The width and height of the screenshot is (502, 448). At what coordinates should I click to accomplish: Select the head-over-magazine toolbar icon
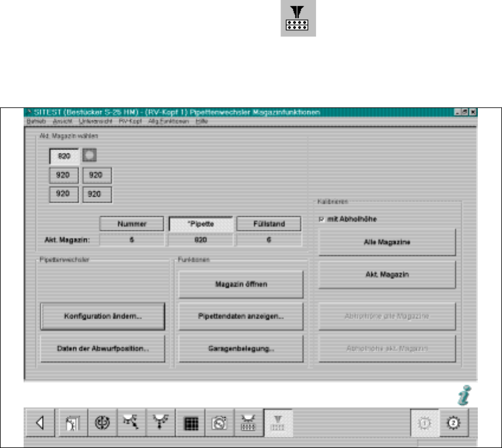pos(249,423)
